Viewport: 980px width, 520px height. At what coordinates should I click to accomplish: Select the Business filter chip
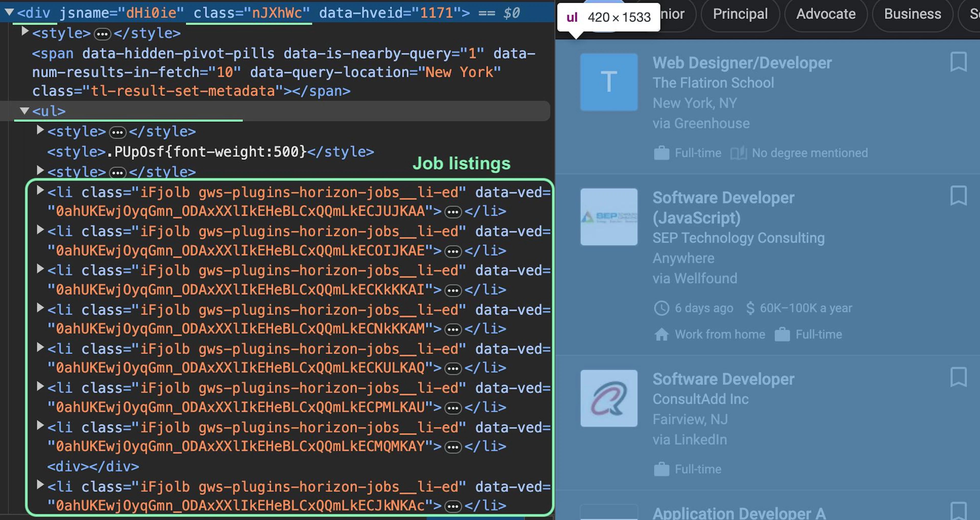(x=912, y=14)
